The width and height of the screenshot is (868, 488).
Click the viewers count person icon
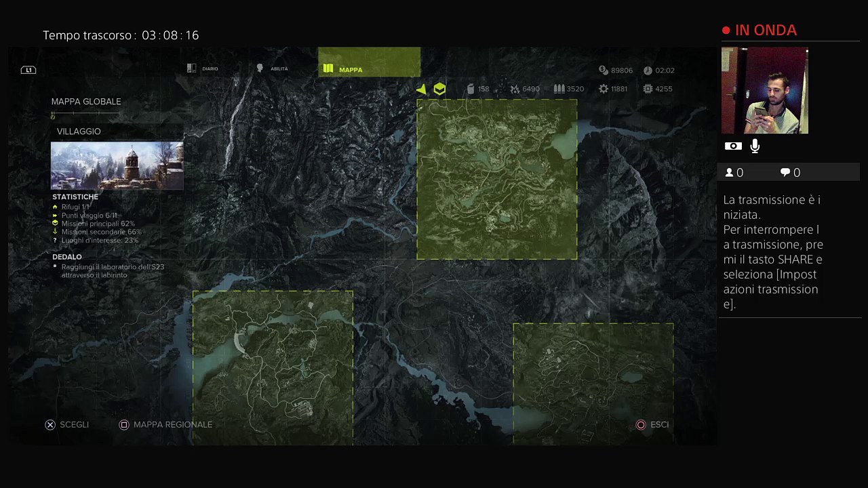click(x=730, y=173)
